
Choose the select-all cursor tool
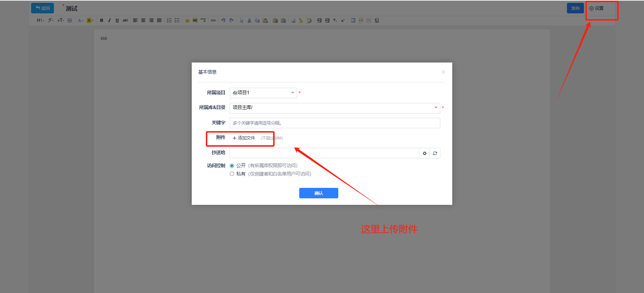(241, 21)
